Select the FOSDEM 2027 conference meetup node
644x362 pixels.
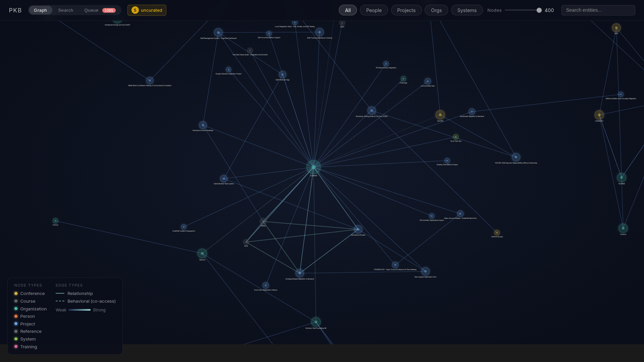click(395, 265)
